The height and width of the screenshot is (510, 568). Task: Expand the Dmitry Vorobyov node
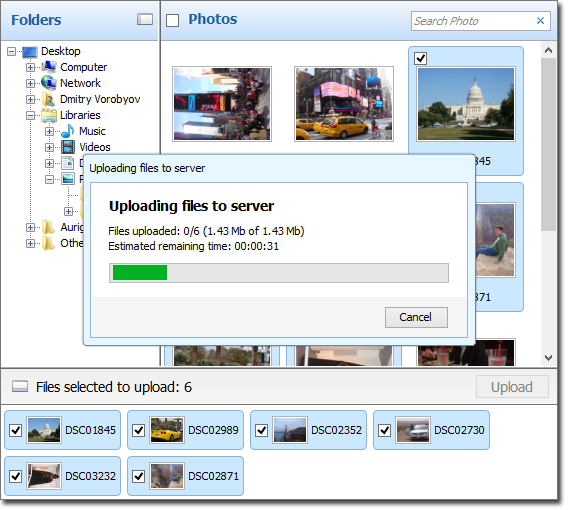[x=30, y=99]
